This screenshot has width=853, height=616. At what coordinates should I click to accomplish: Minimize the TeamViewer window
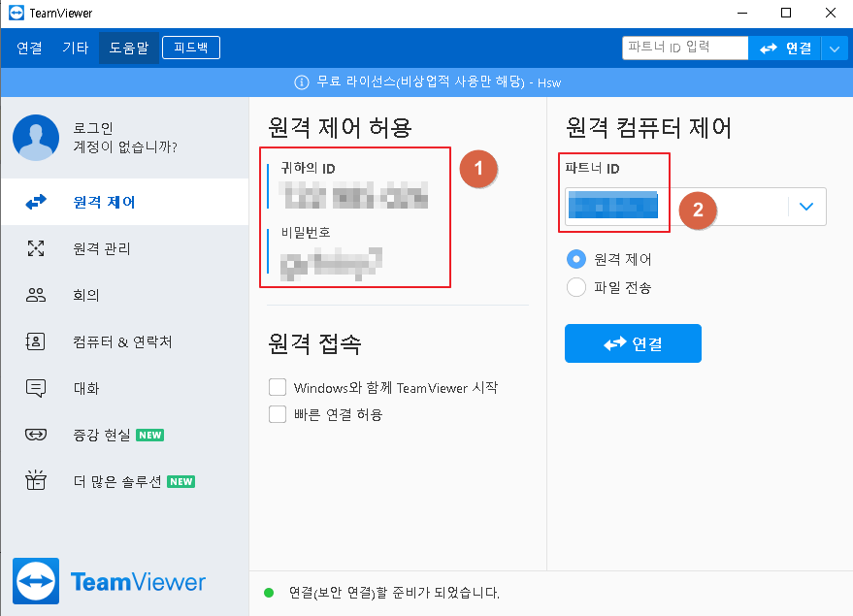coord(742,13)
